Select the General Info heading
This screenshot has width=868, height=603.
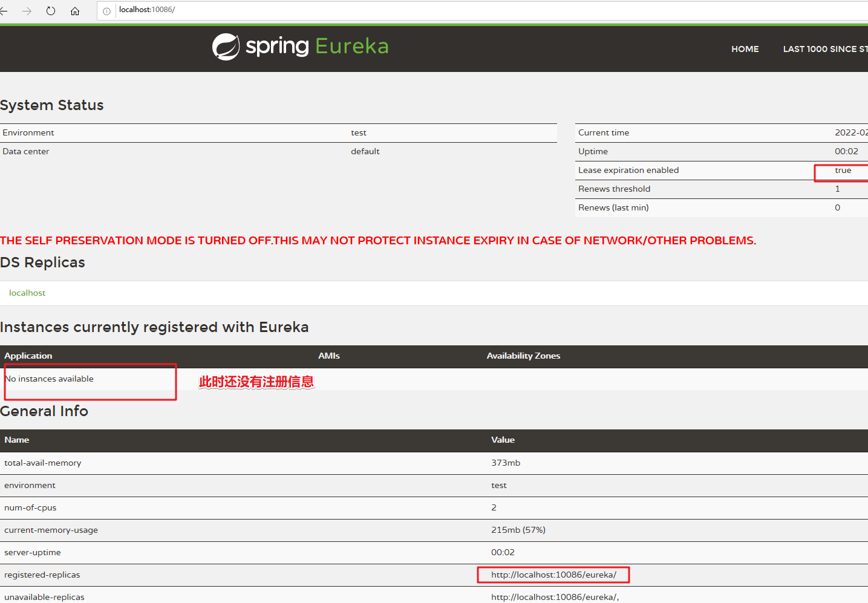coord(44,411)
